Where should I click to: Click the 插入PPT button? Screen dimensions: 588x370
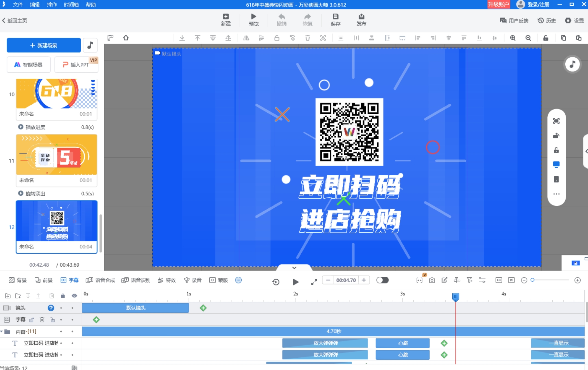click(x=76, y=64)
